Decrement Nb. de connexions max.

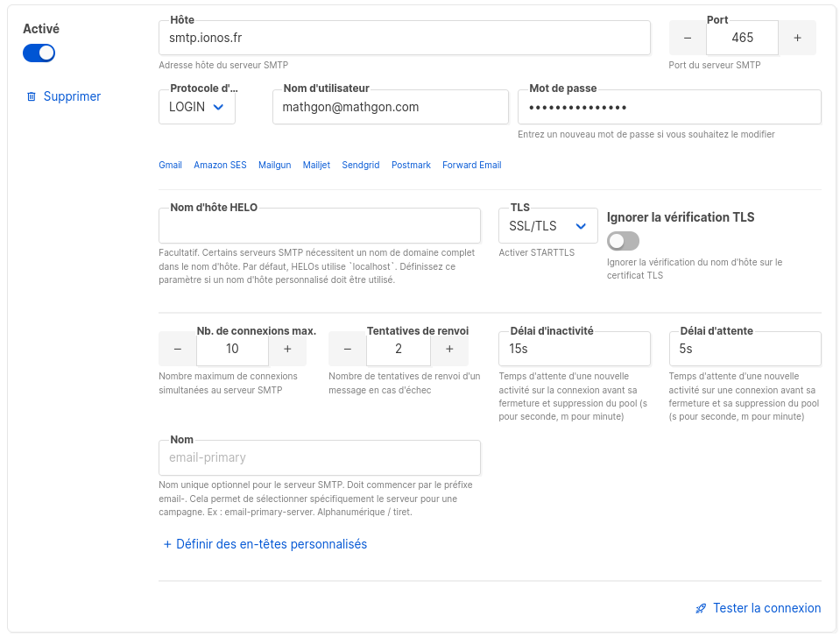178,349
